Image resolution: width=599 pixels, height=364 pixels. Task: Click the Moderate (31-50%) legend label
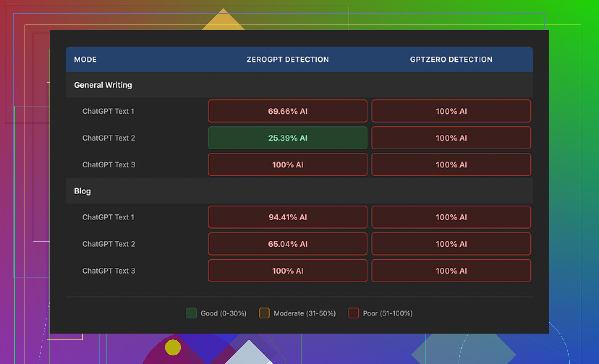click(305, 313)
